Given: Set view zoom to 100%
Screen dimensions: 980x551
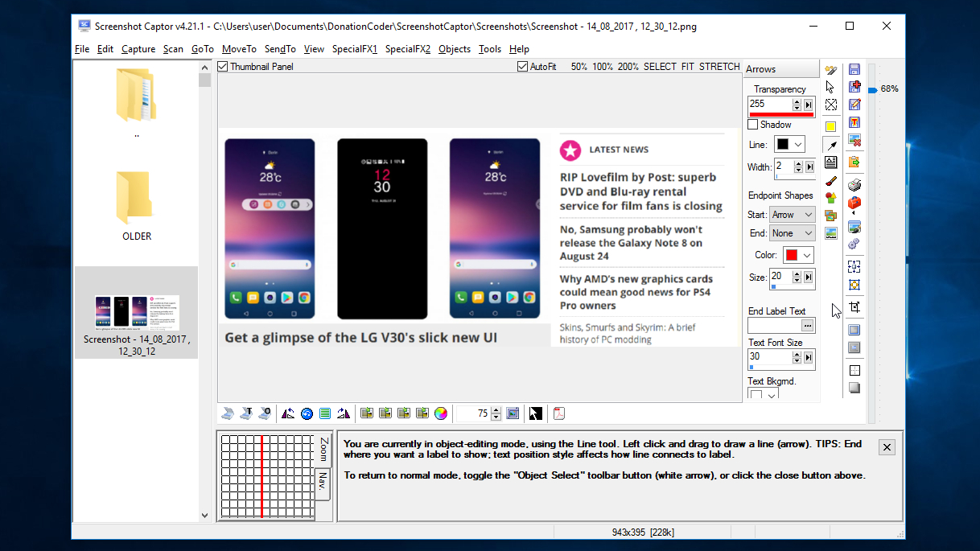Looking at the screenshot, I should pos(603,67).
